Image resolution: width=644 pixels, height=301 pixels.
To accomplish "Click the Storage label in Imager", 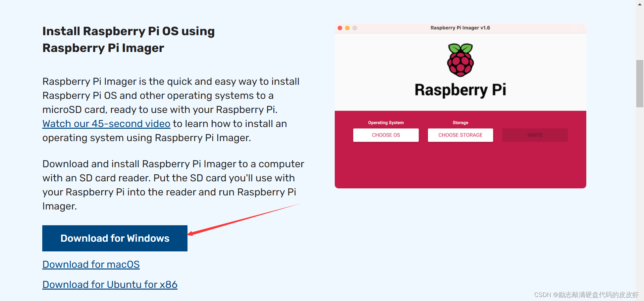I will click(460, 123).
